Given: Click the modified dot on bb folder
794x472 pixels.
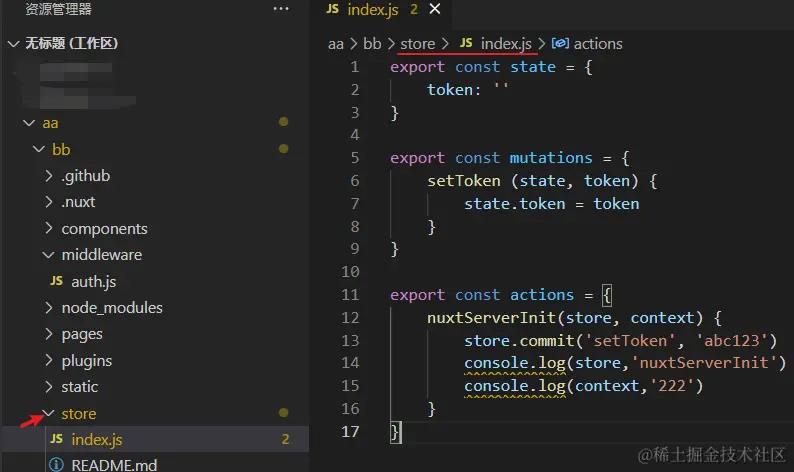Looking at the screenshot, I should click(x=284, y=148).
